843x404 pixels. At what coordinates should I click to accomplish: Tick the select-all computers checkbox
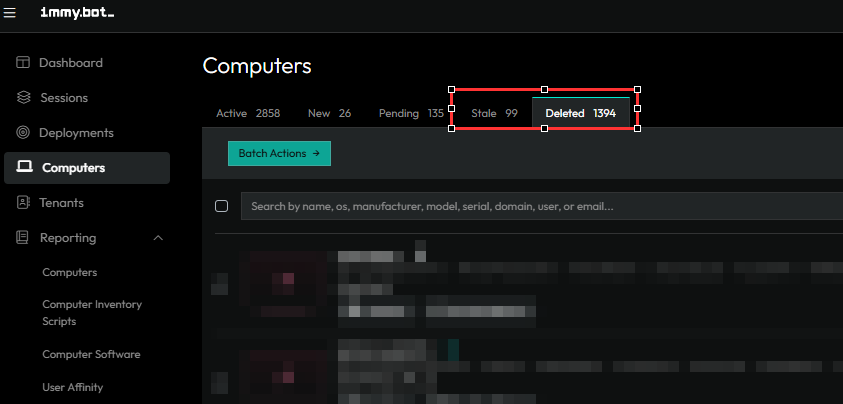pyautogui.click(x=222, y=206)
